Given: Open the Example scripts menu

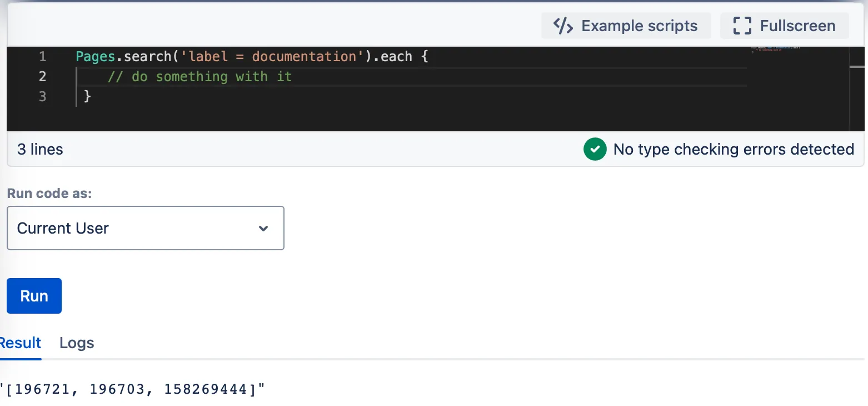Looking at the screenshot, I should [626, 26].
